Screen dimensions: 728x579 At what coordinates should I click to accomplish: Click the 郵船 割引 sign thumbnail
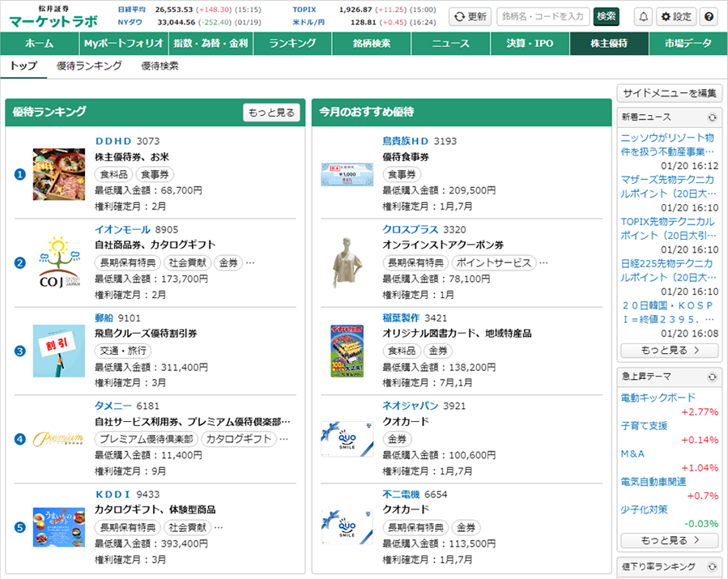[x=59, y=351]
